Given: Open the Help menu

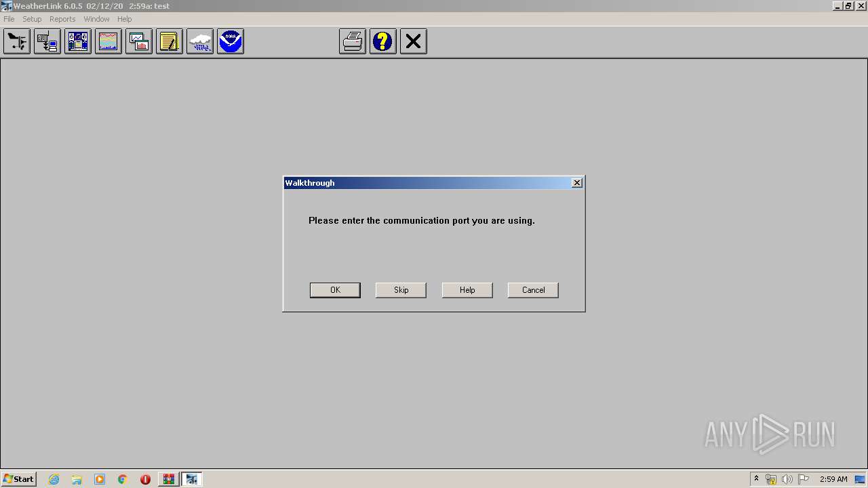Looking at the screenshot, I should click(125, 19).
